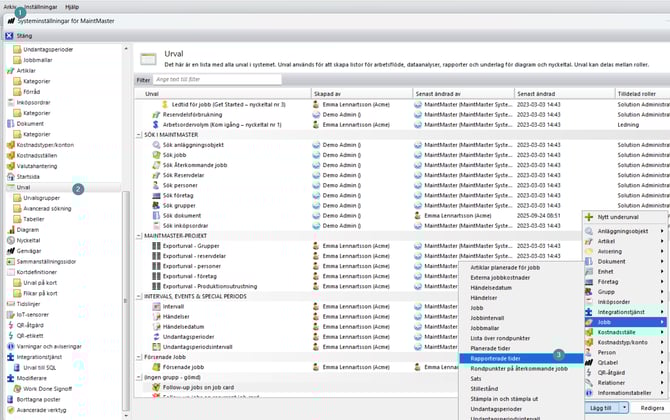Viewport: 670px width, 420px height.
Task: Click the Lägg till button
Action: (601, 408)
